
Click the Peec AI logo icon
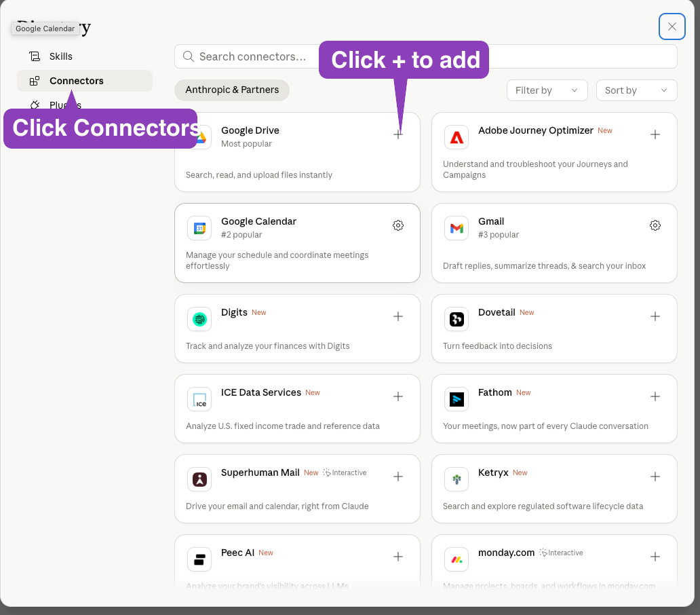point(199,559)
